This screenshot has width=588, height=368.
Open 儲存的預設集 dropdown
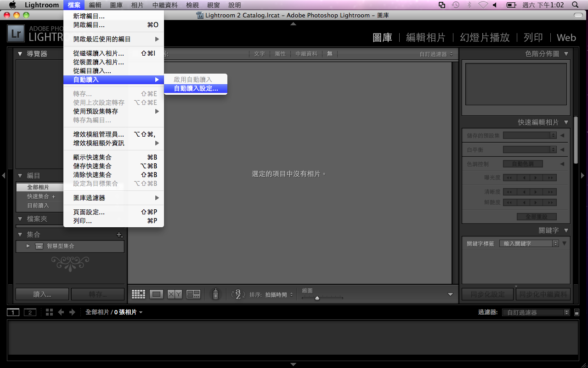click(x=530, y=135)
